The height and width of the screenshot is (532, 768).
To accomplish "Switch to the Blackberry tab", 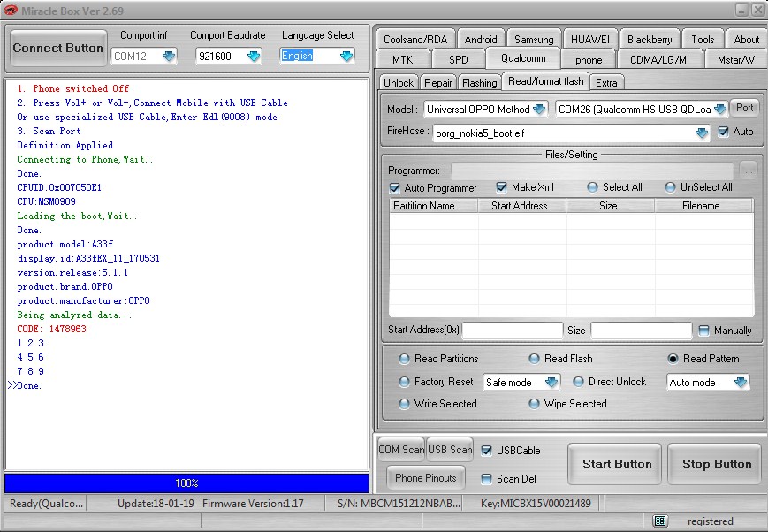I will click(x=650, y=39).
